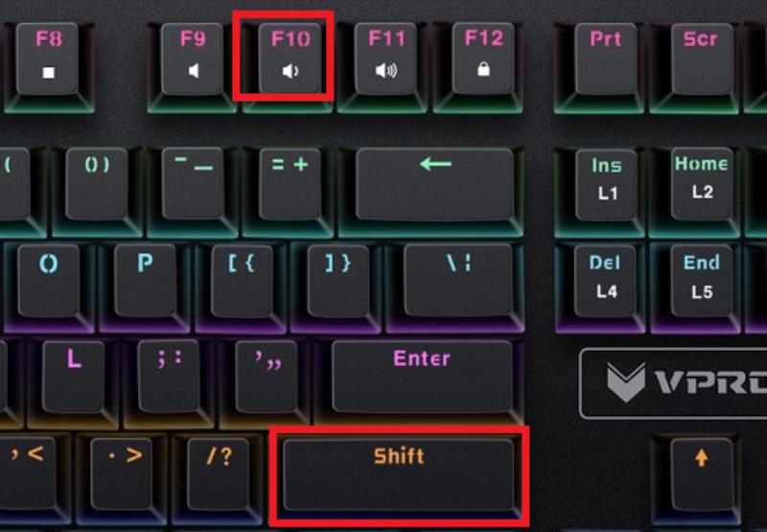Click the slash question mark key
Screen dimensions: 767x532
coord(219,474)
